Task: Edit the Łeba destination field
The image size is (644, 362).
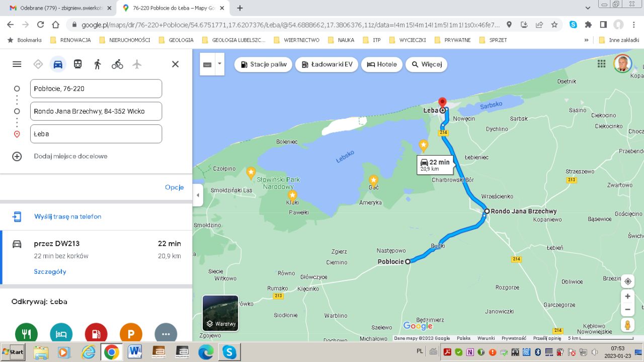Action: 96,134
